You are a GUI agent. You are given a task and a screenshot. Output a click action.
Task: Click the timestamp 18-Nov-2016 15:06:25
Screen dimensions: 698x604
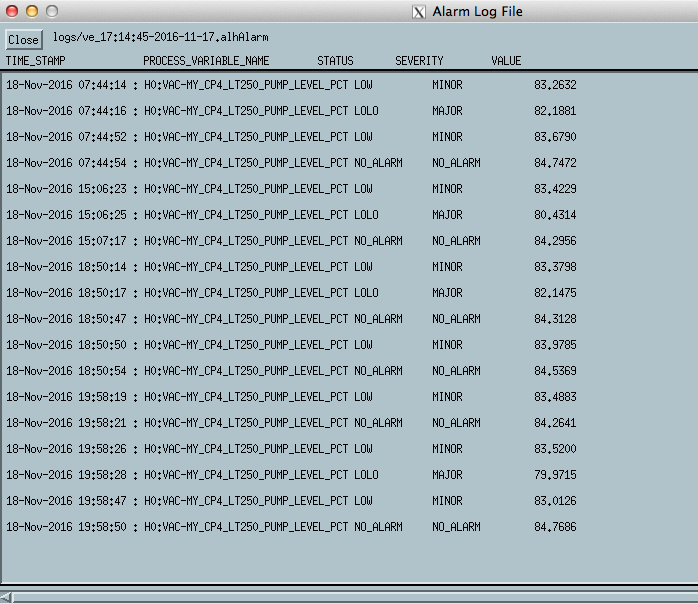pos(66,215)
